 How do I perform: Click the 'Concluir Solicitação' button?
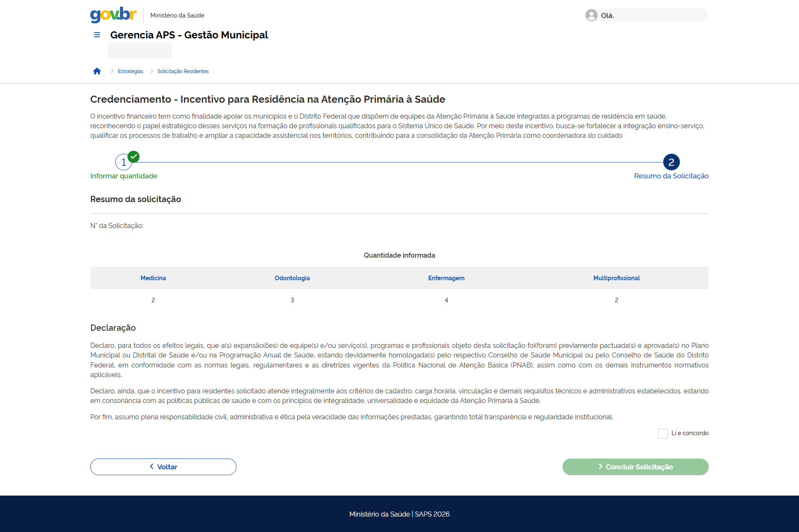click(x=635, y=467)
